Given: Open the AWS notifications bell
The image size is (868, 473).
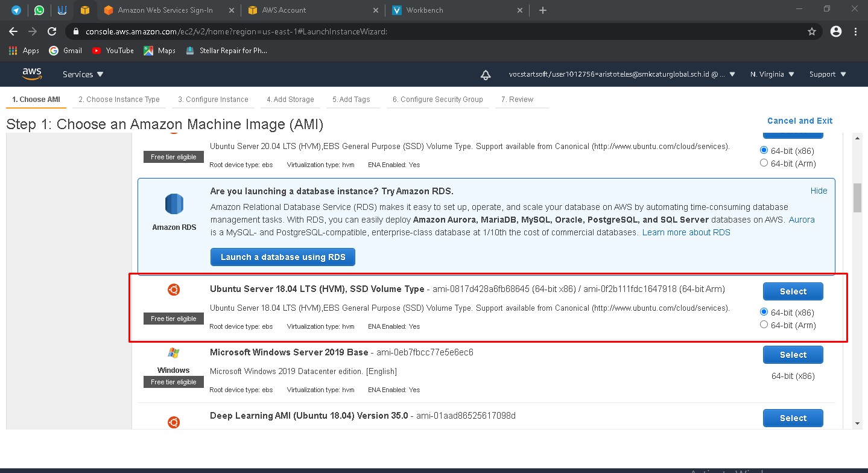Looking at the screenshot, I should pyautogui.click(x=485, y=74).
